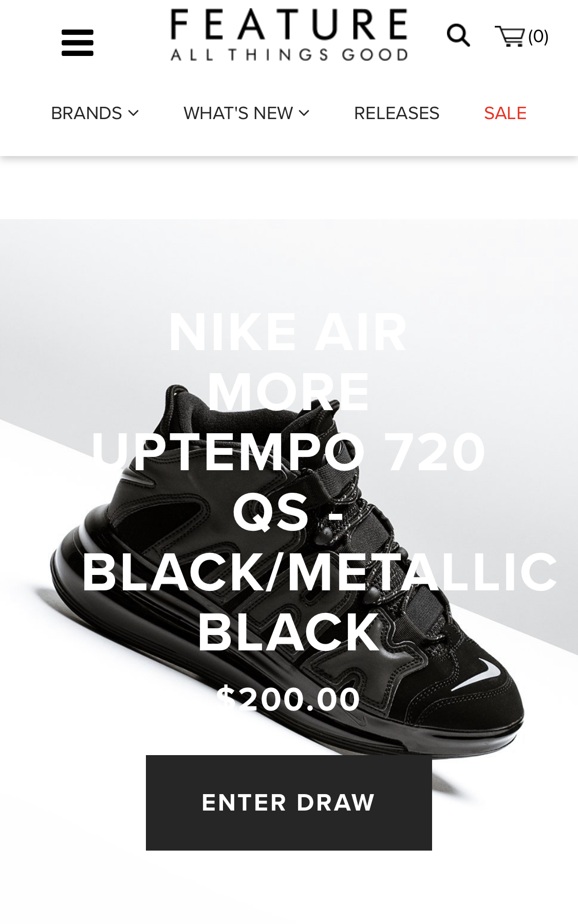Open the BRANDS menu

(86, 113)
